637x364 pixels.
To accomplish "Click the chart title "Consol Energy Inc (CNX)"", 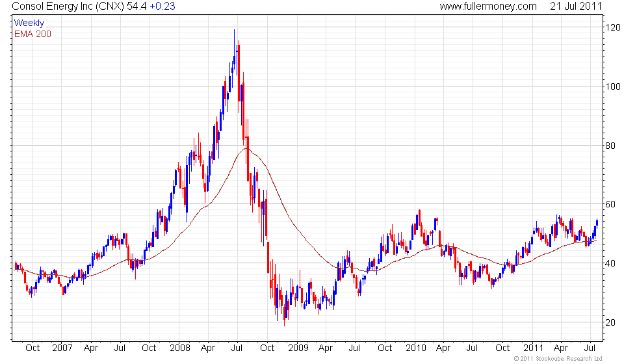I will (x=68, y=6).
